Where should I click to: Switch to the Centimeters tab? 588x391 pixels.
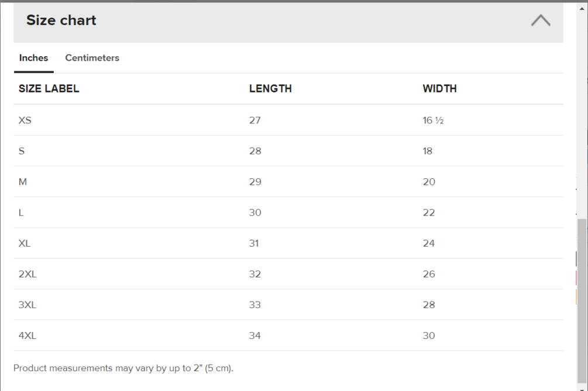pos(92,58)
